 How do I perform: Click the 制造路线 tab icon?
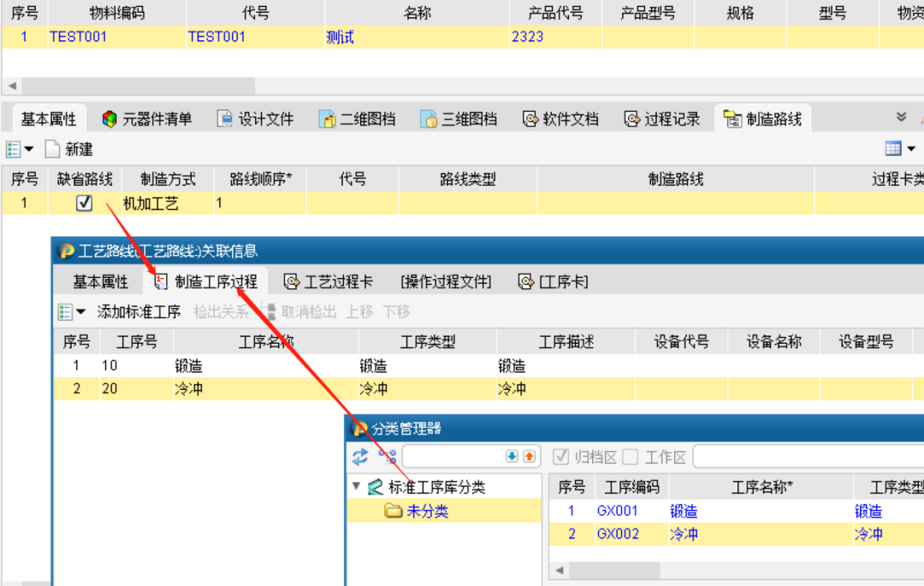coord(732,119)
